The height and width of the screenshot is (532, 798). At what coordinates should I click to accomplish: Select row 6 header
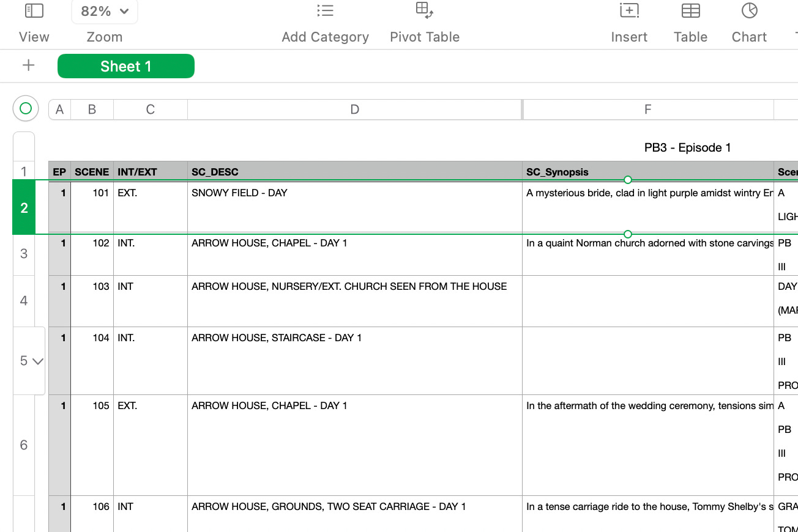click(24, 445)
